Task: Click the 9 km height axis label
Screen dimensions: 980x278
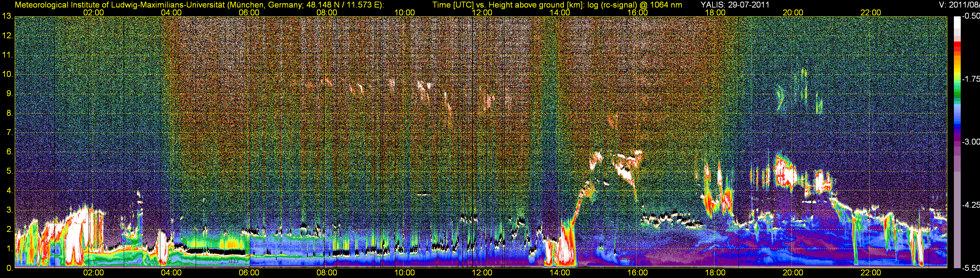Action: click(9, 94)
